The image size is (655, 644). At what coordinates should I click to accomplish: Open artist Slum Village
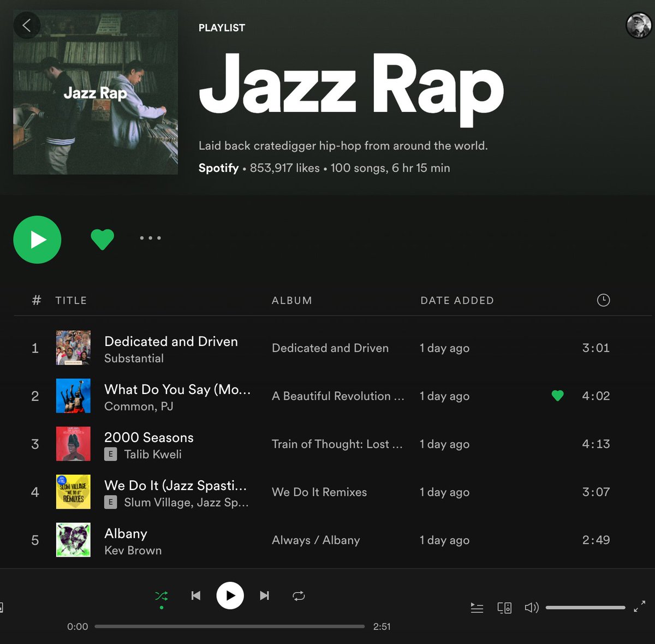158,502
